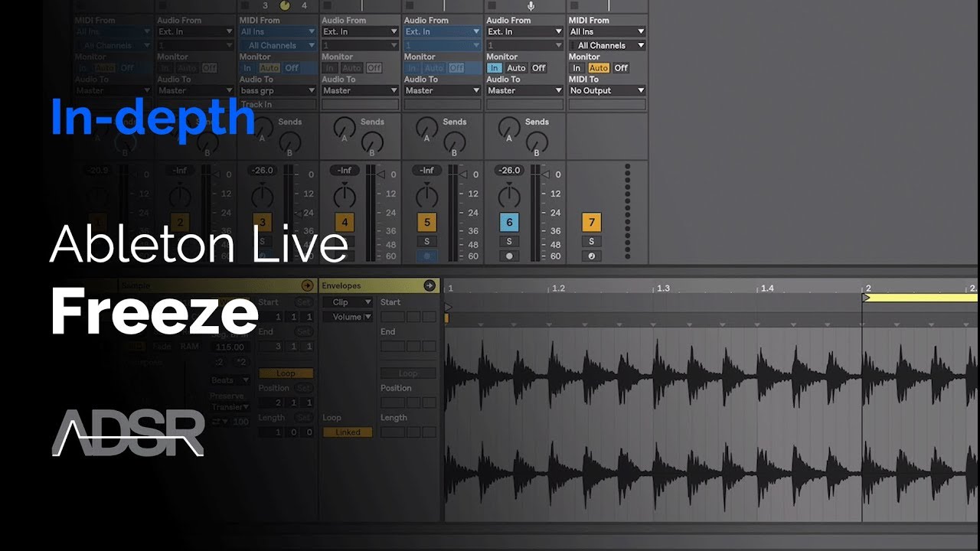
Task: Click Set button beside Sample End
Action: click(304, 331)
